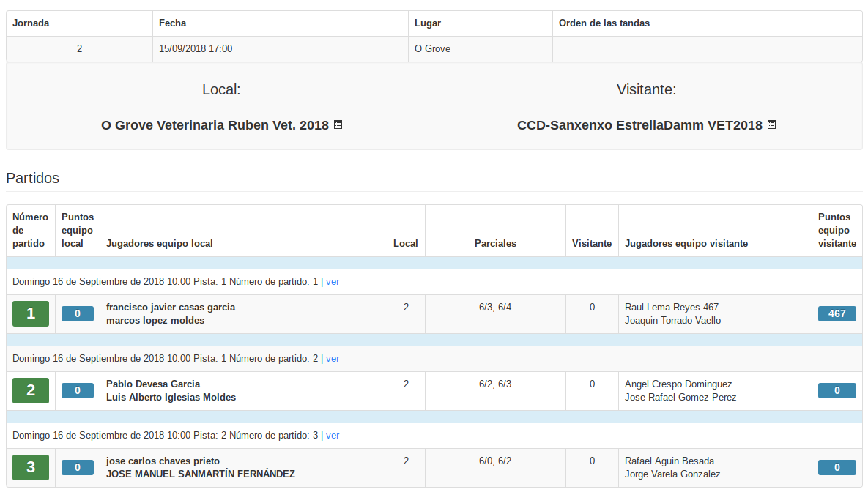
Task: Click the list icon beside O Grove Veterinaria team
Action: tap(338, 124)
